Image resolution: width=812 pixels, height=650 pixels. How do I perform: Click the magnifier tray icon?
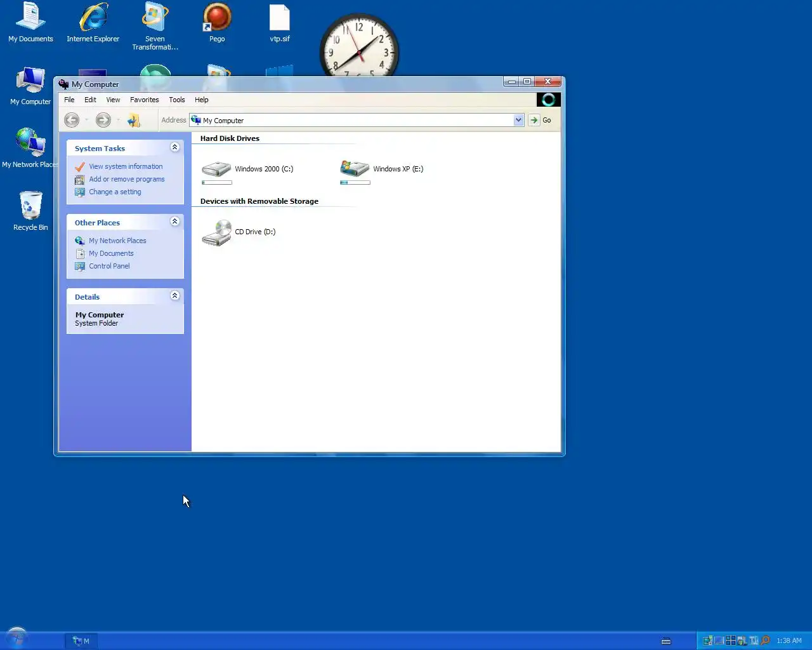(x=765, y=640)
